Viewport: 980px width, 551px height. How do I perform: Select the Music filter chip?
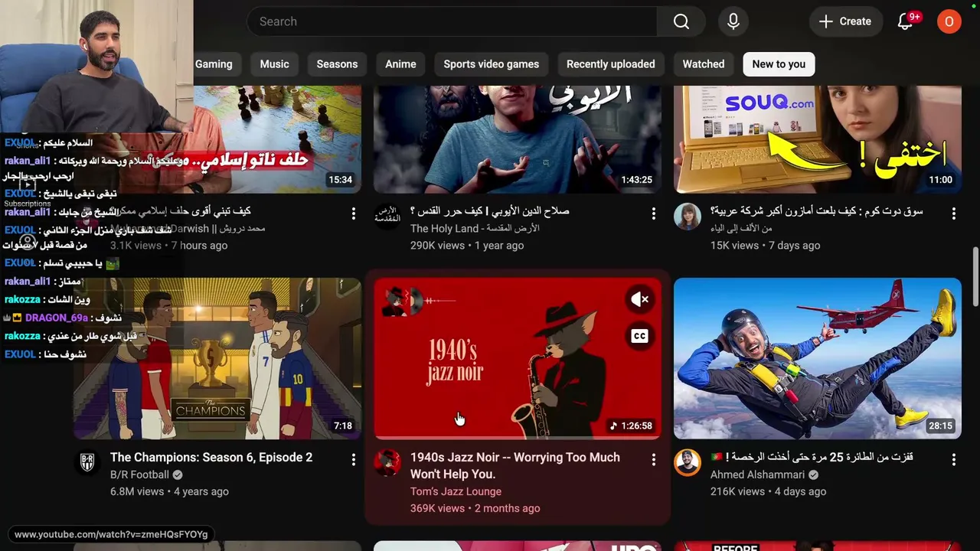(274, 64)
